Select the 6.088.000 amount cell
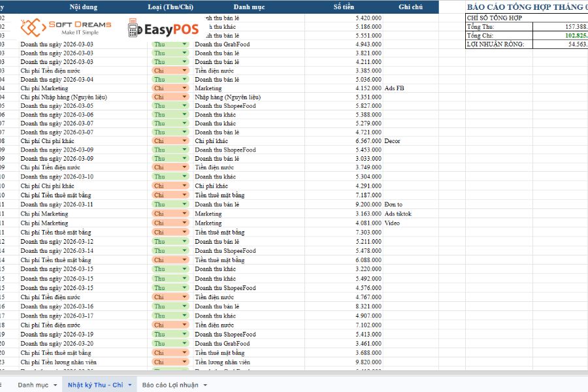The image size is (588, 392). (344, 260)
